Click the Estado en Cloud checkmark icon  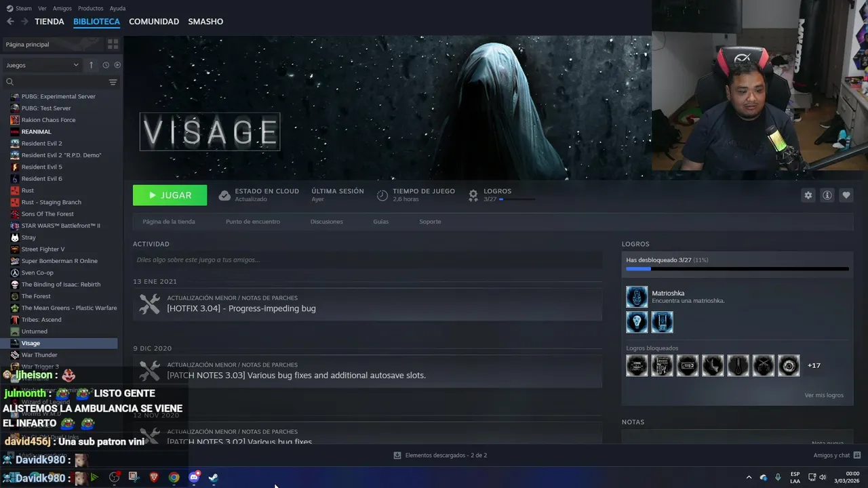(x=224, y=195)
